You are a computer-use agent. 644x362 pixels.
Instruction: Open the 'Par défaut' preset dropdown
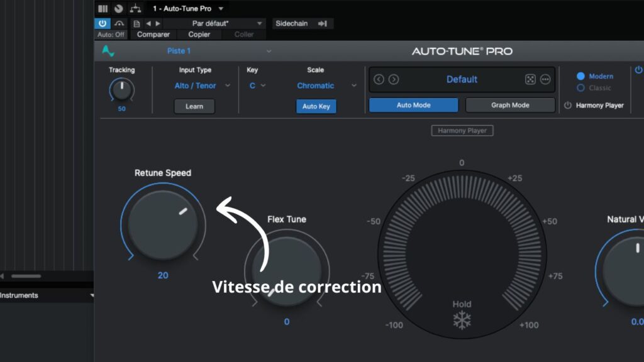point(214,23)
